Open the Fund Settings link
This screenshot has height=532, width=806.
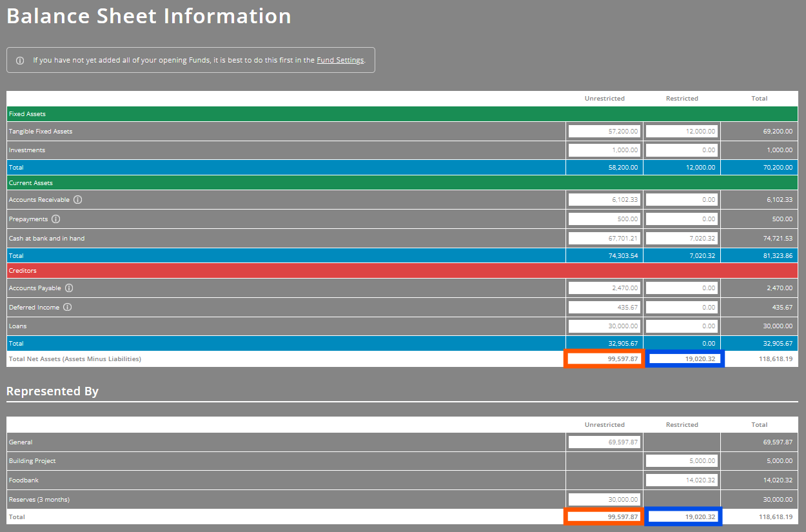(x=340, y=60)
